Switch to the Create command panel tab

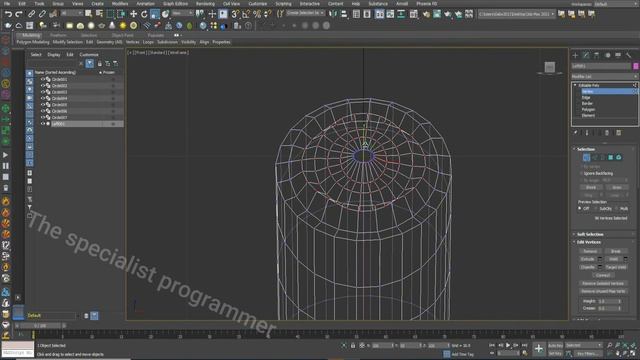click(575, 55)
